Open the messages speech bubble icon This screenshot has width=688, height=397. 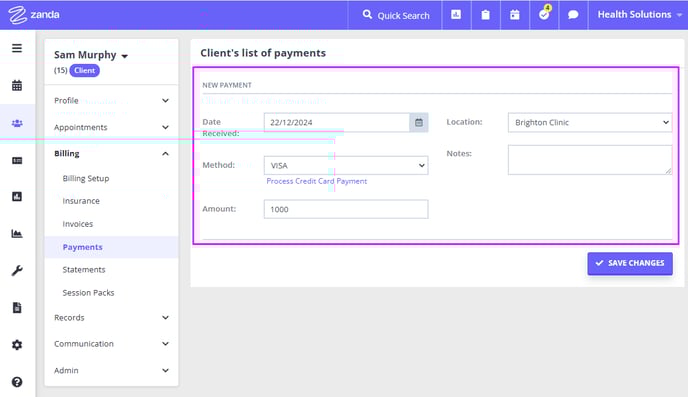[573, 14]
